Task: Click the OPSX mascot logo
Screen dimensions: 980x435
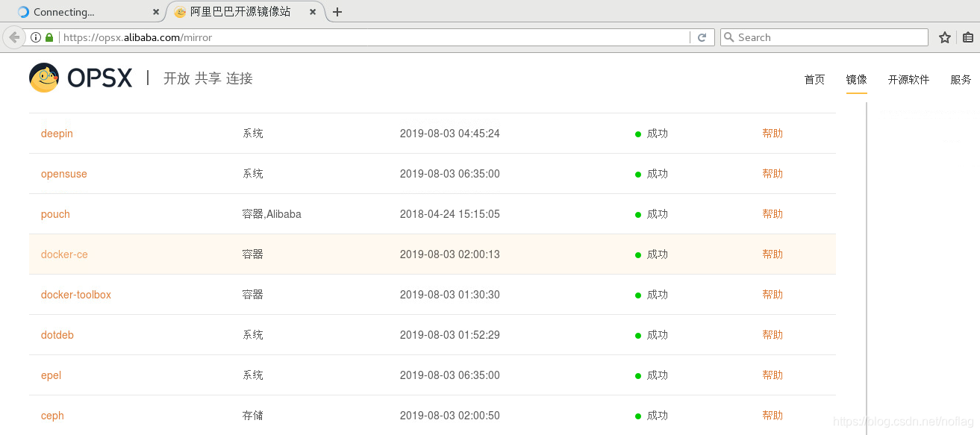Action: point(44,78)
